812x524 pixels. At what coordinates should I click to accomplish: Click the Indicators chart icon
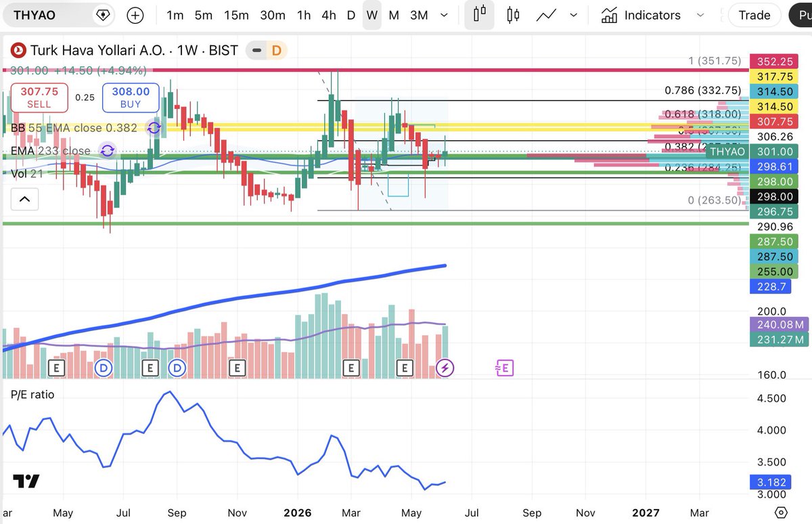tap(609, 15)
